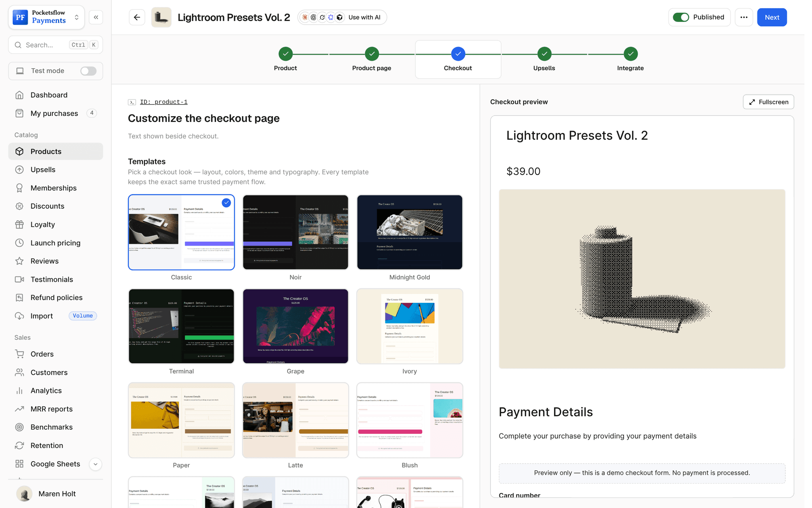The width and height of the screenshot is (812, 508).
Task: Open Maren Holt user profile
Action: pyautogui.click(x=56, y=494)
